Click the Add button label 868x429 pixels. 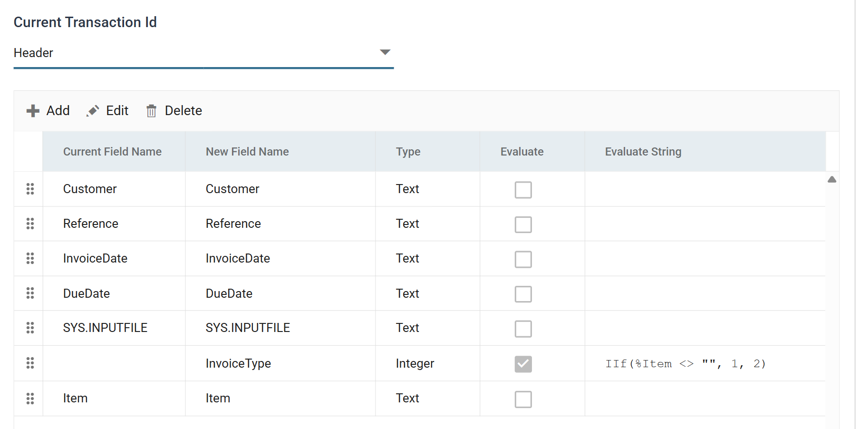pyautogui.click(x=58, y=111)
